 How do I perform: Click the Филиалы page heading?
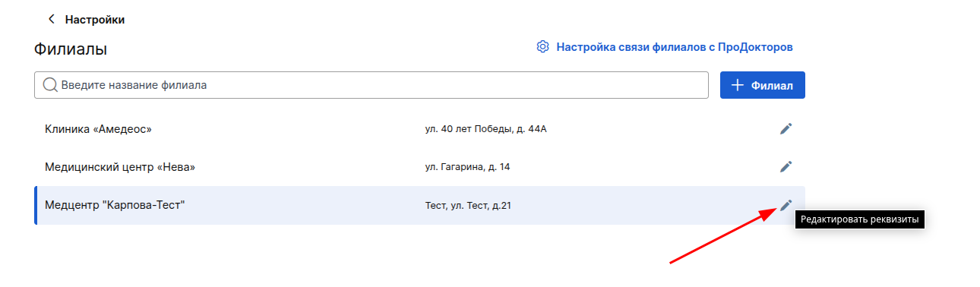coord(71,49)
